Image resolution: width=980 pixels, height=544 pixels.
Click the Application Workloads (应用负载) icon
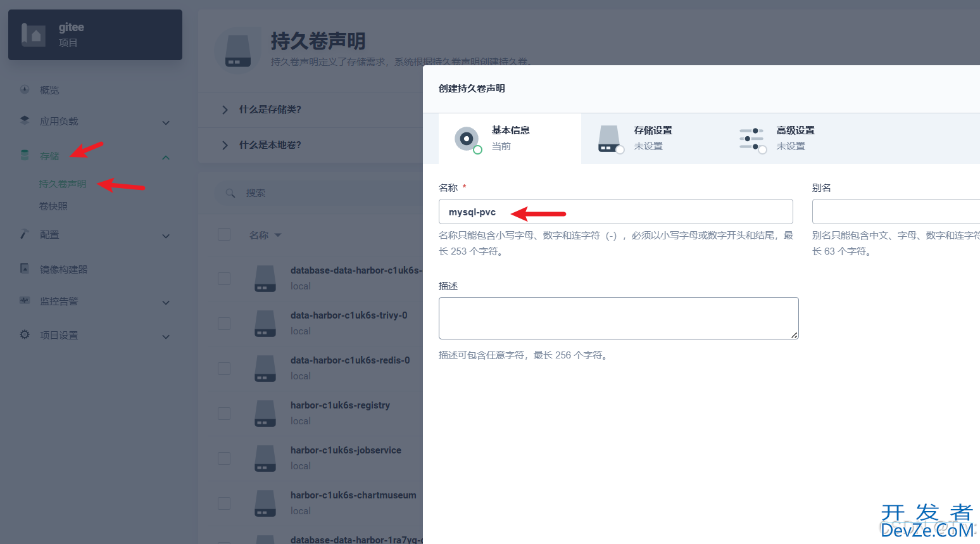tap(25, 120)
